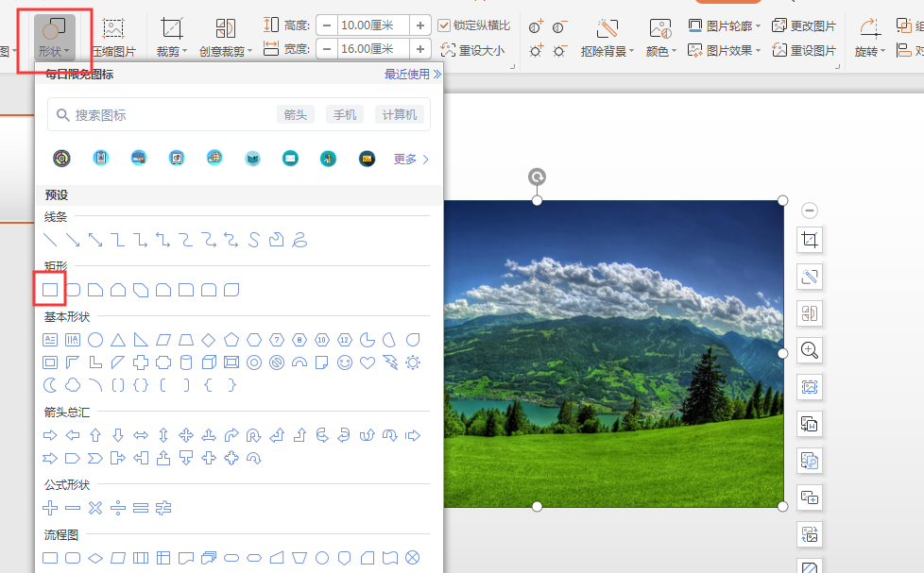This screenshot has width=924, height=573.
Task: Click the 重设图片 reset picture button
Action: point(804,51)
